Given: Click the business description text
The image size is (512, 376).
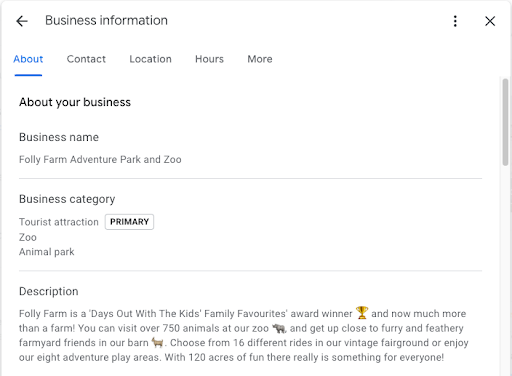Looking at the screenshot, I should point(244,335).
